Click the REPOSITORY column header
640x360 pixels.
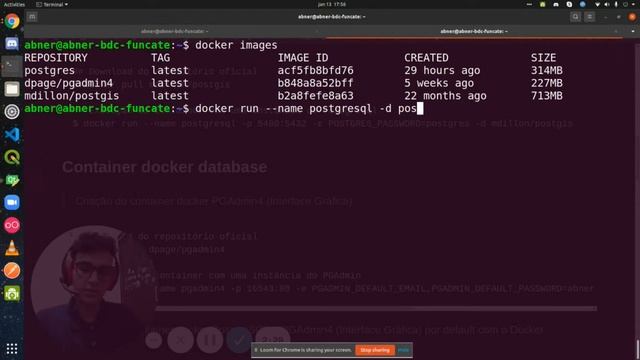(x=56, y=58)
